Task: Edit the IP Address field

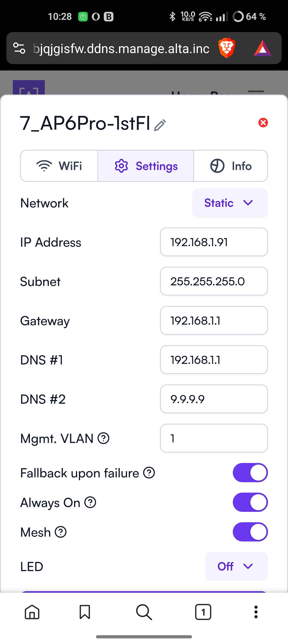Action: 214,242
